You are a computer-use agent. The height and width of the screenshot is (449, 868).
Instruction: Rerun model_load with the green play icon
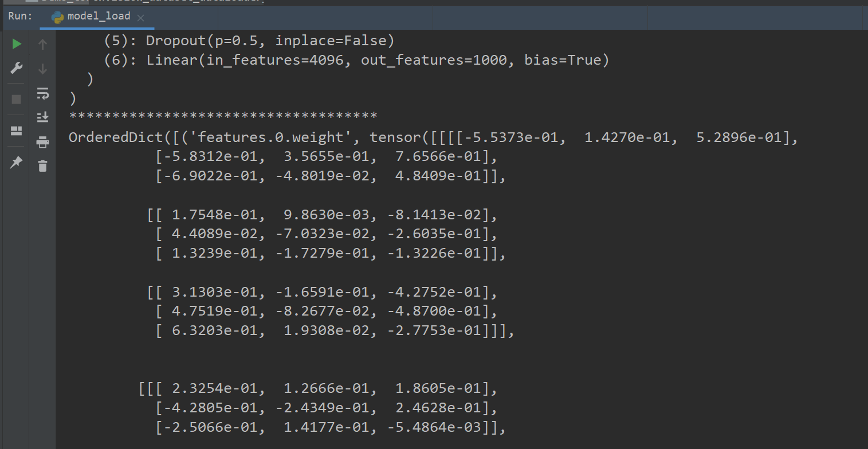tap(17, 44)
